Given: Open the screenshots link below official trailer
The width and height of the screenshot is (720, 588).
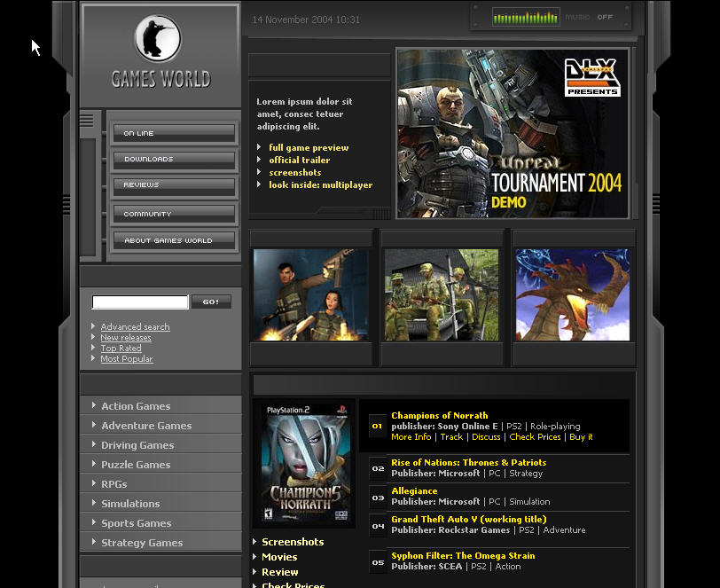Looking at the screenshot, I should (294, 172).
